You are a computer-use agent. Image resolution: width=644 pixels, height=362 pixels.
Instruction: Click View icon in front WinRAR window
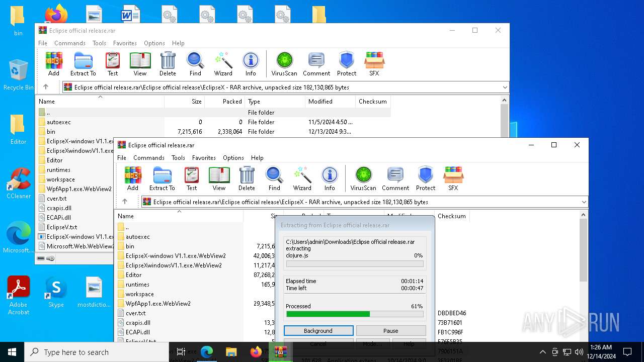tap(219, 179)
